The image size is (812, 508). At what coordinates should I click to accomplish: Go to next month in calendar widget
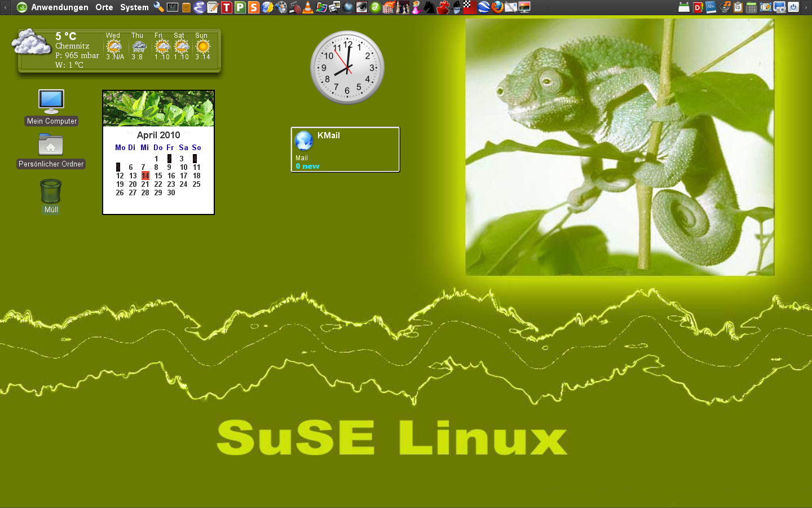pyautogui.click(x=187, y=133)
